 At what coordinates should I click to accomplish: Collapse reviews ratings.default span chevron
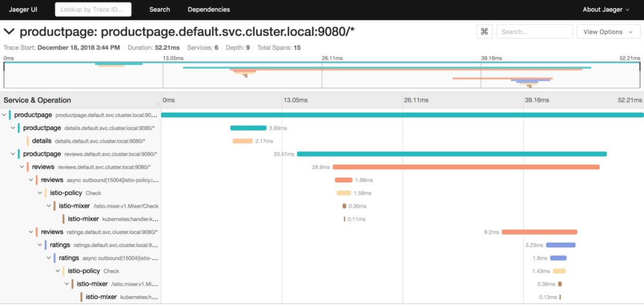(31, 232)
